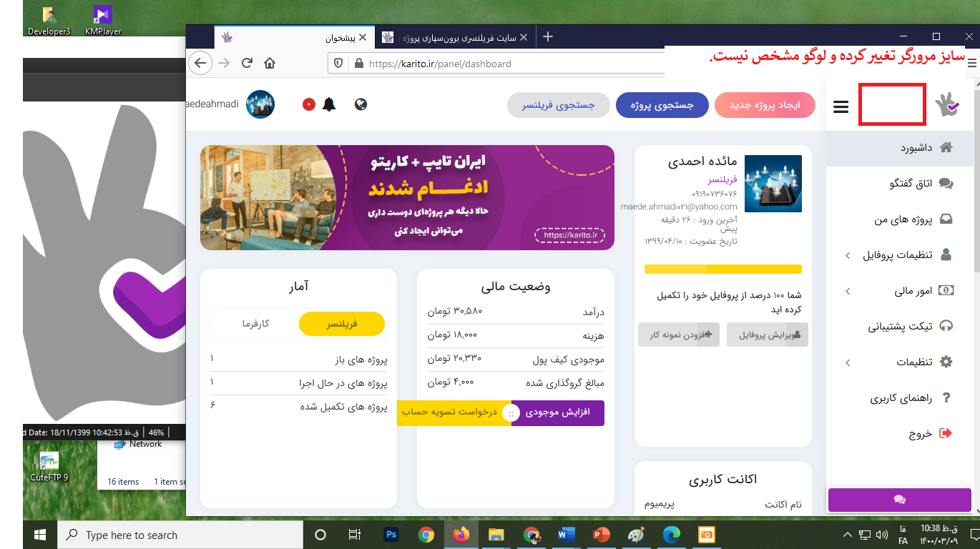Open the Firefox application menu

(972, 63)
